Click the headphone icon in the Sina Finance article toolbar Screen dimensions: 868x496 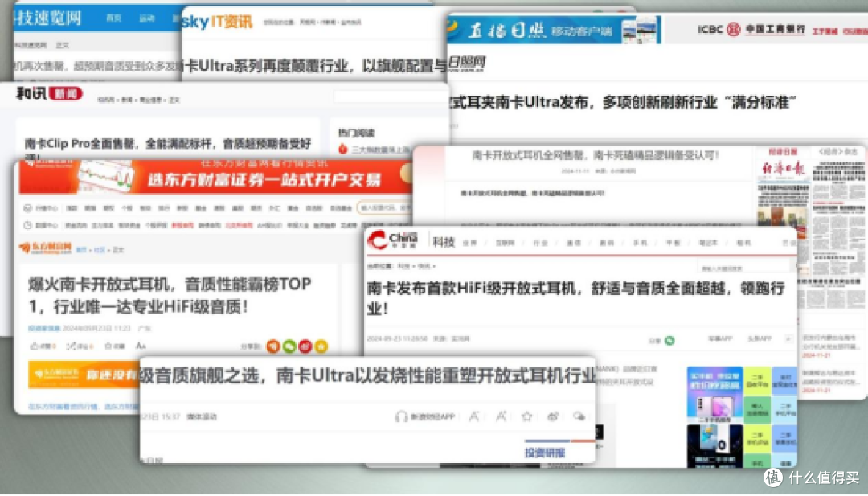401,416
